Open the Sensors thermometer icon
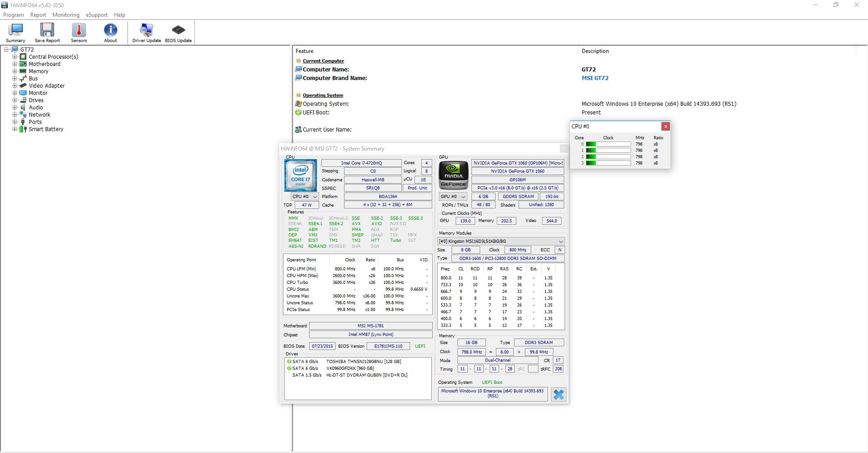Viewport: 868px width, 453px height. pyautogui.click(x=79, y=30)
